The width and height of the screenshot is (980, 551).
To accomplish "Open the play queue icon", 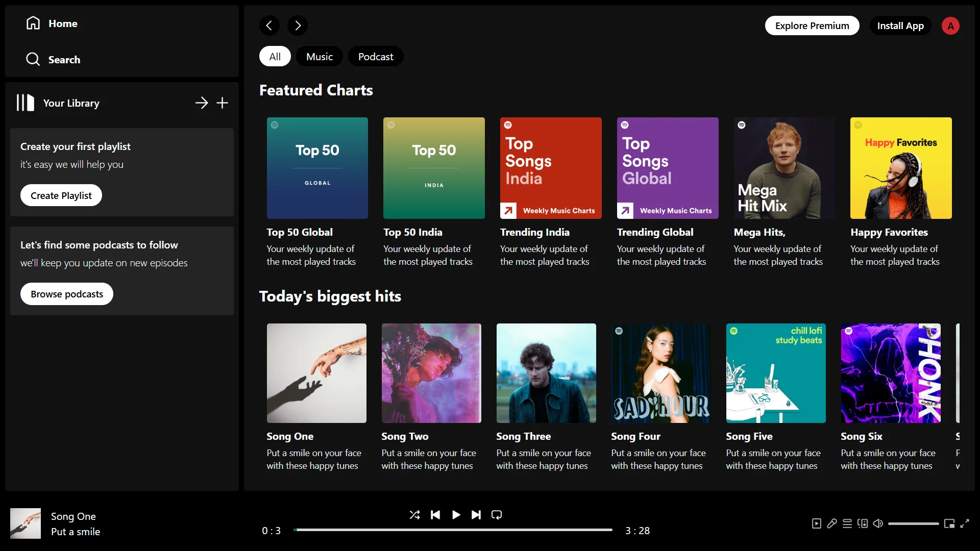I will pos(847,523).
